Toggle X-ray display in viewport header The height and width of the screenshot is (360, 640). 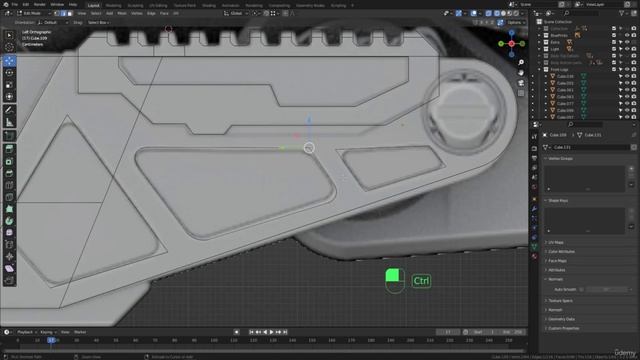click(488, 13)
